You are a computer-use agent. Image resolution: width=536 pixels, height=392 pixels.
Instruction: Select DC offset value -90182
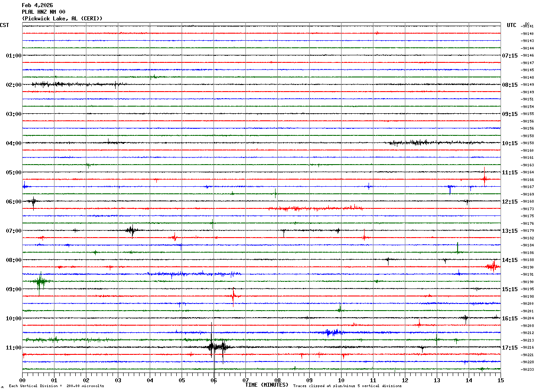coord(528,238)
